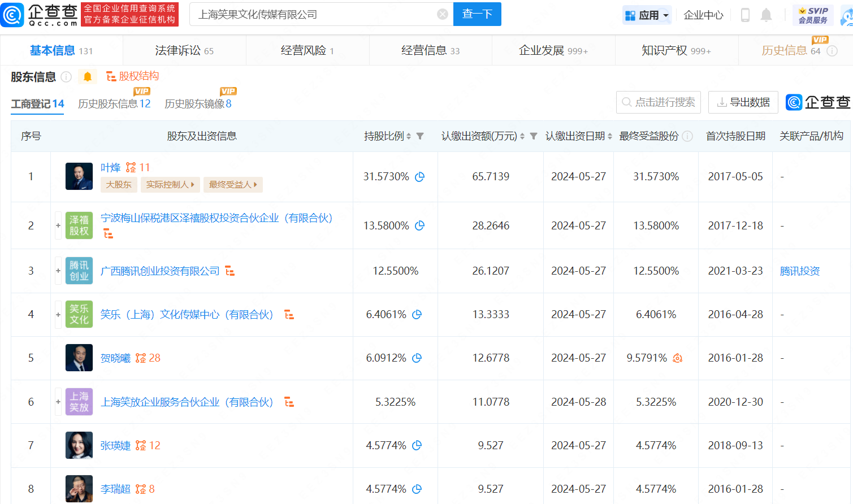Screen dimensions: 853x504
Task: Click the 查一下 search button
Action: (x=477, y=14)
